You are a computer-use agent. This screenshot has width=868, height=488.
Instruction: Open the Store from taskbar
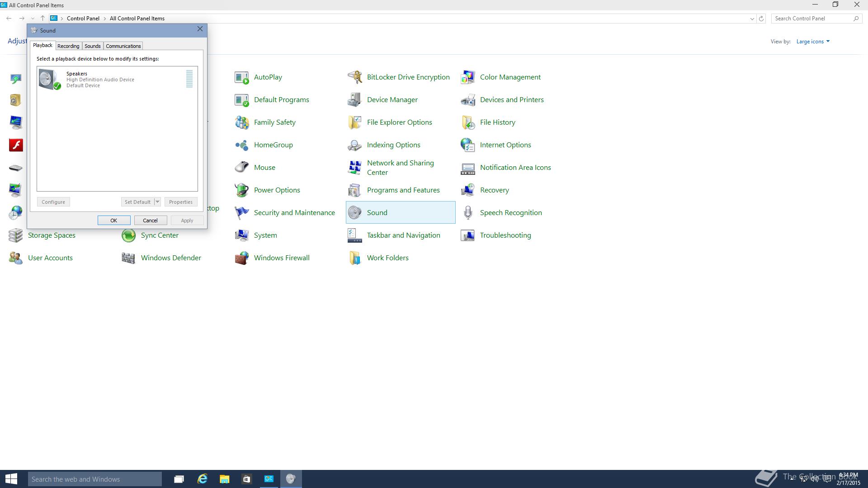point(246,479)
